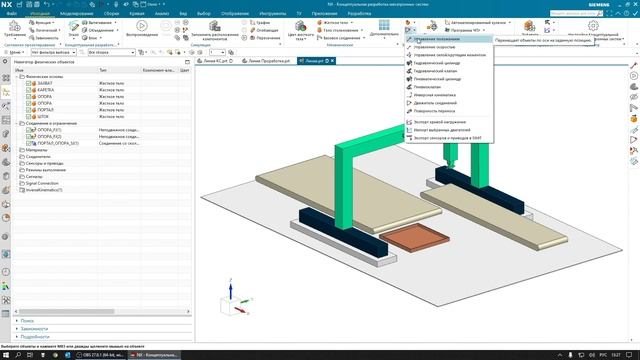Select the Signal Connection folder

(42, 183)
